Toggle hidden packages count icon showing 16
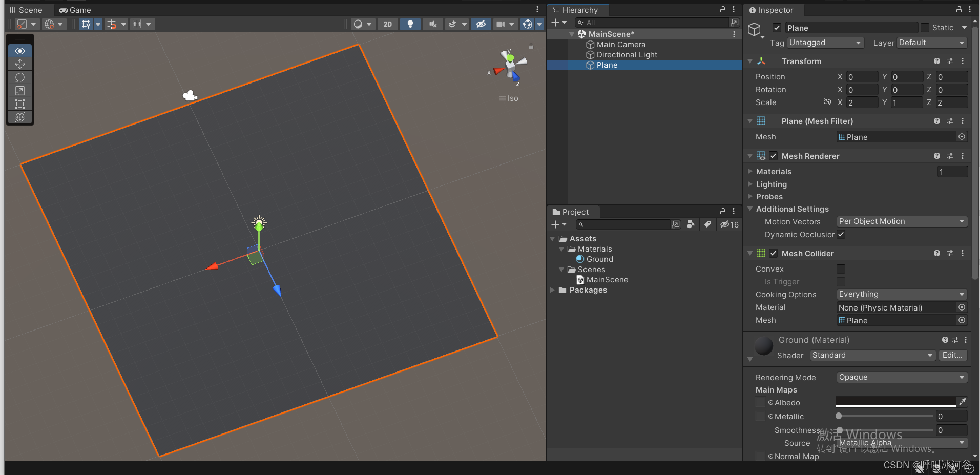The image size is (980, 475). click(x=729, y=224)
